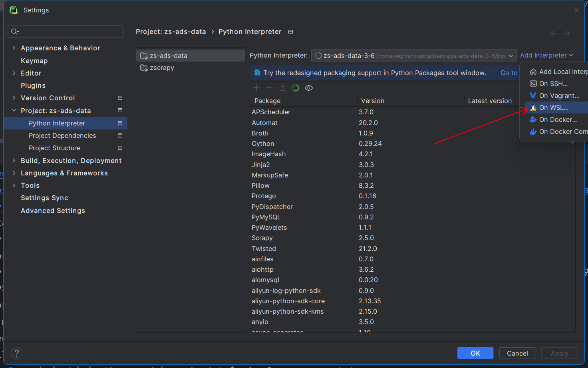Upgrade the selected package via the up-arrow icon
Screen dimensions: 588x368
point(282,88)
